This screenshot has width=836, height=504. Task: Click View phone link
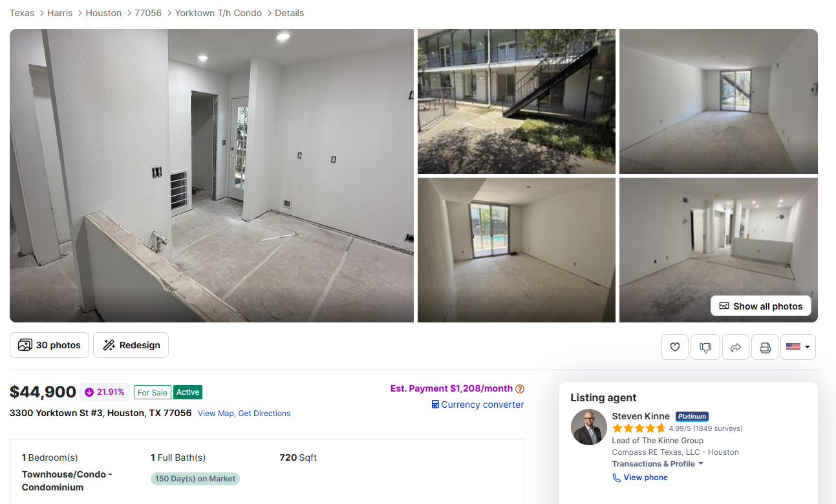[x=640, y=478]
